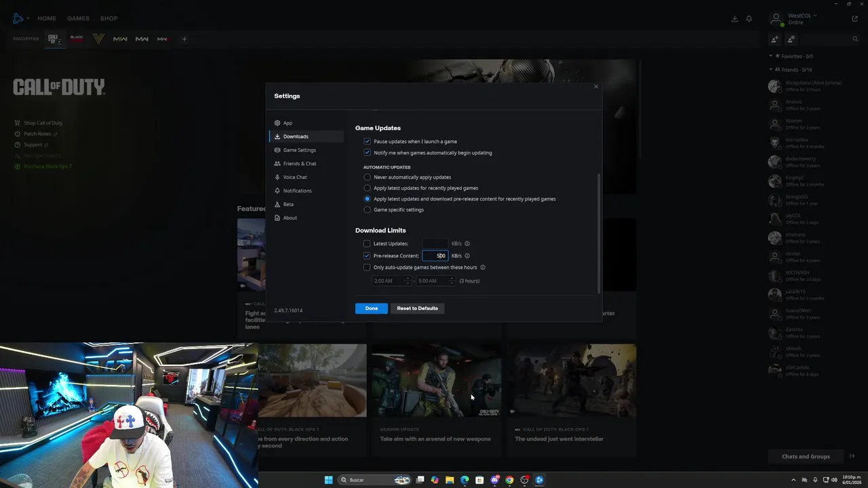Collapse the social panel arrow icon
The height and width of the screenshot is (488, 868).
(x=852, y=456)
